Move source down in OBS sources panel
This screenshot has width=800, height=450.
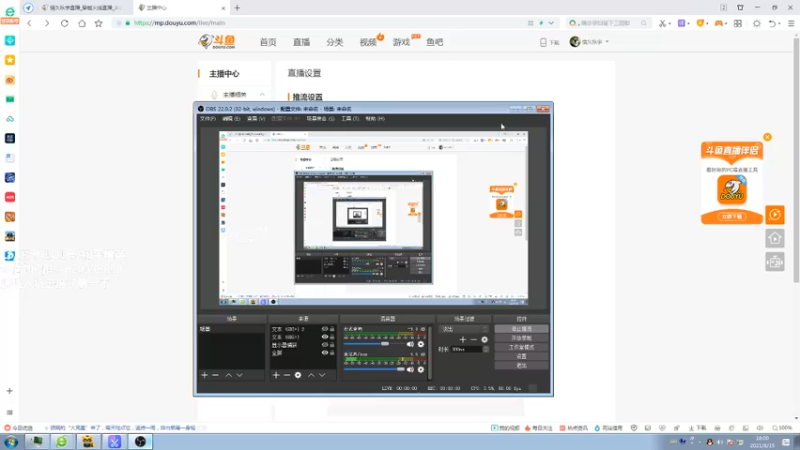322,375
